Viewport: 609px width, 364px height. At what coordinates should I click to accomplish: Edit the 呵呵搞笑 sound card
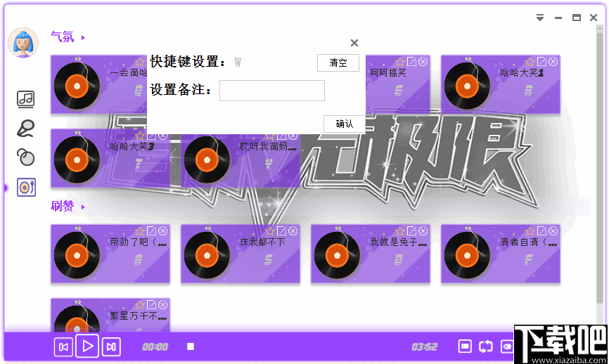pyautogui.click(x=411, y=61)
